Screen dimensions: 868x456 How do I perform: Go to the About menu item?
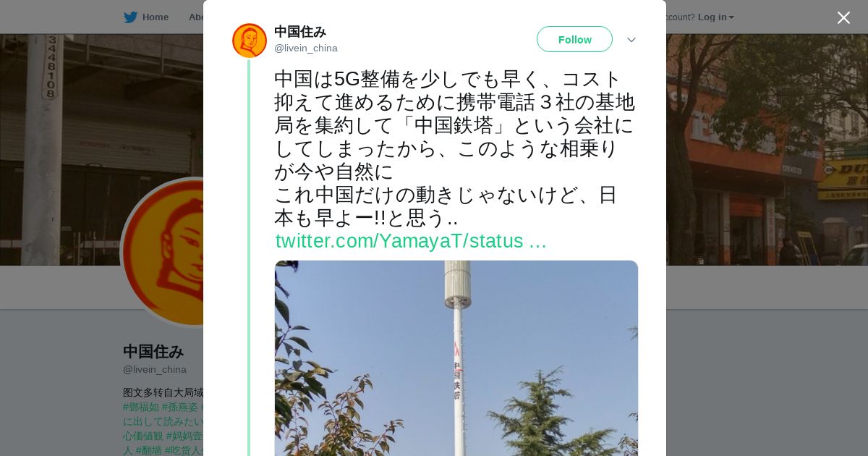[x=195, y=17]
